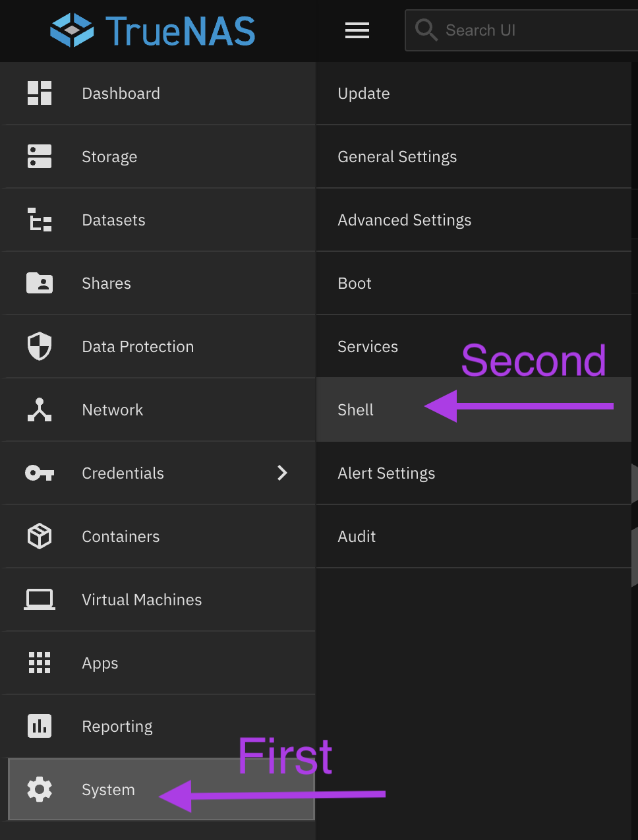Viewport: 638px width, 840px height.
Task: Click the Credentials key icon
Action: pos(40,473)
